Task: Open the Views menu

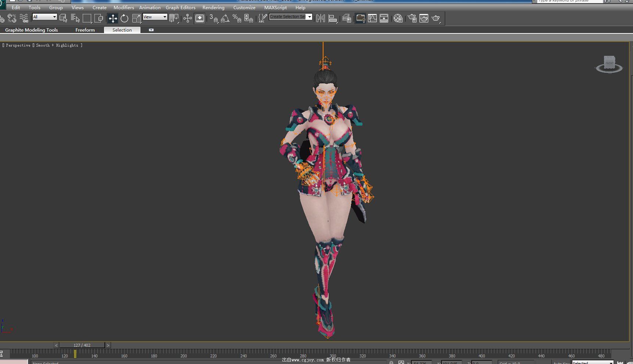Action: [78, 7]
